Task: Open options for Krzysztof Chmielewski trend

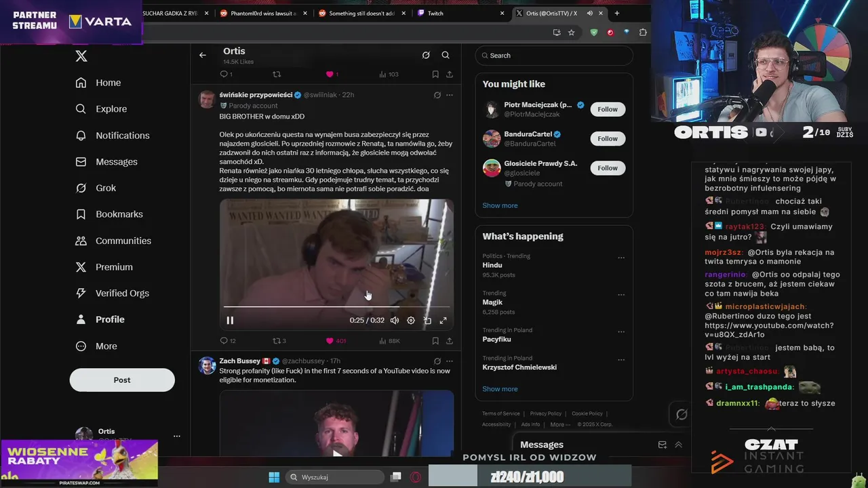Action: coord(621,360)
